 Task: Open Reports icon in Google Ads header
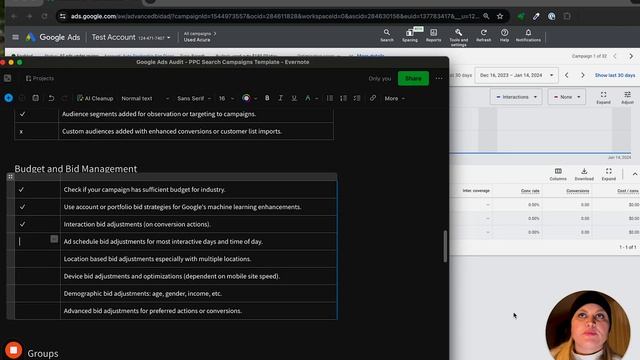433,36
